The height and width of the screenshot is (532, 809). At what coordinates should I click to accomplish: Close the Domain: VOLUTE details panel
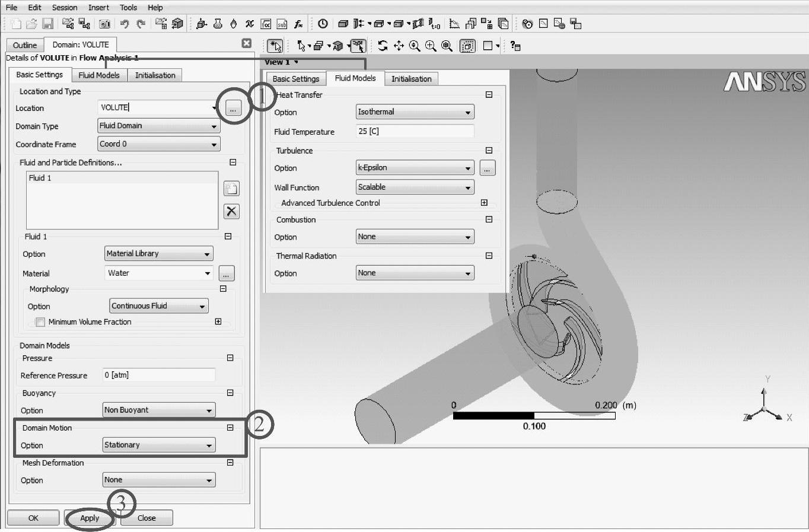pyautogui.click(x=247, y=43)
